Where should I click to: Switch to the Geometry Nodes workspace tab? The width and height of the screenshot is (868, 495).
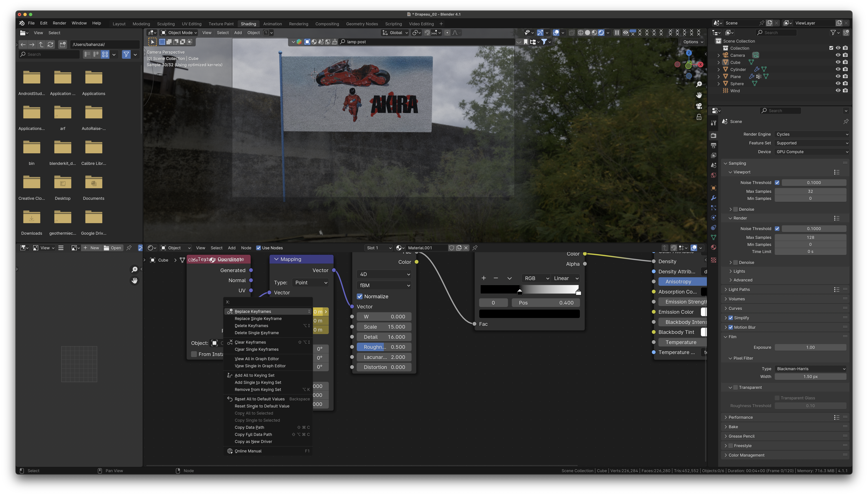coord(362,24)
